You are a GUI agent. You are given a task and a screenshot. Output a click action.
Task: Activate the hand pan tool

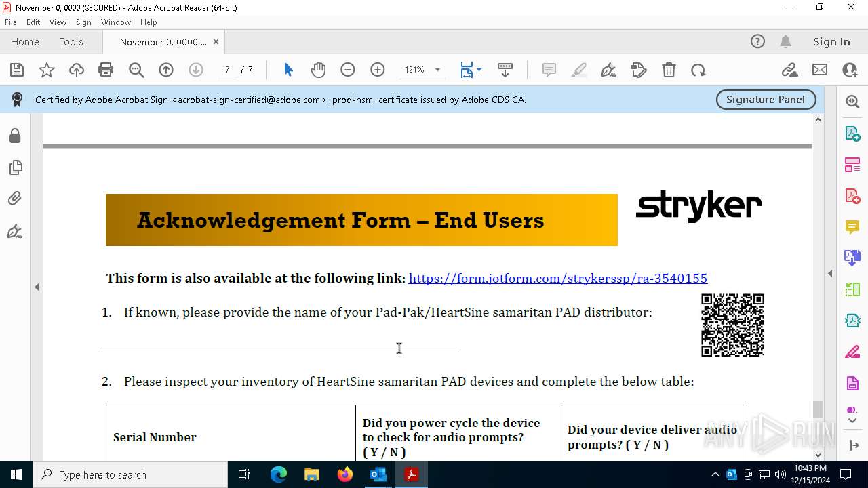coord(318,70)
